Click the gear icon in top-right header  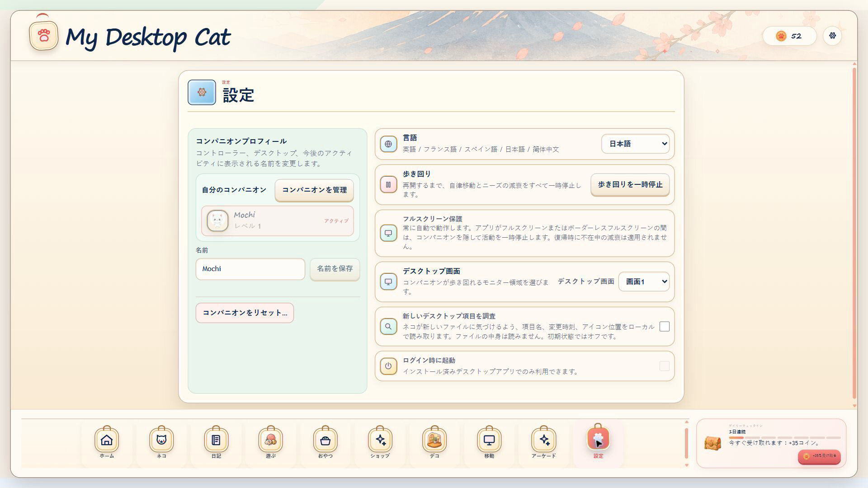coord(832,36)
